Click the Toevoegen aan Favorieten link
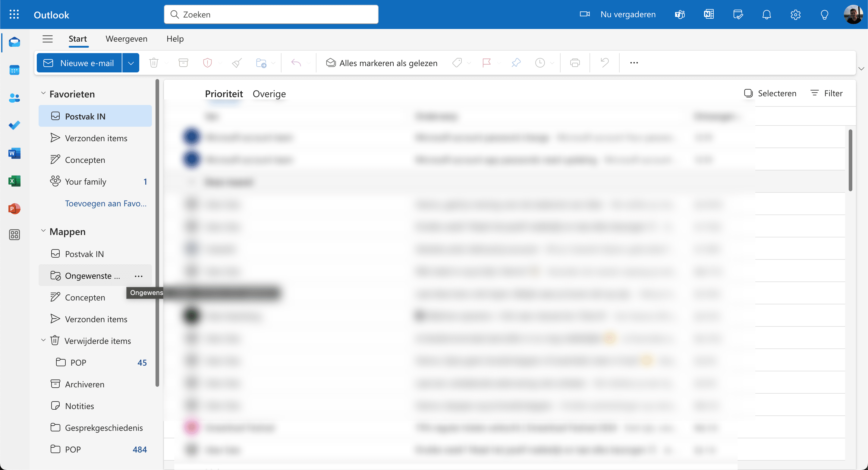The image size is (868, 470). pyautogui.click(x=105, y=203)
